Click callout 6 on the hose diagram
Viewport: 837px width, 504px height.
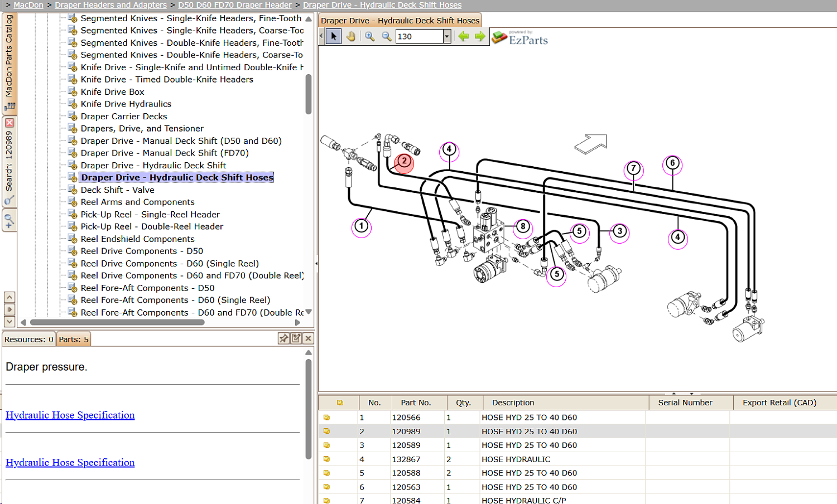[672, 164]
